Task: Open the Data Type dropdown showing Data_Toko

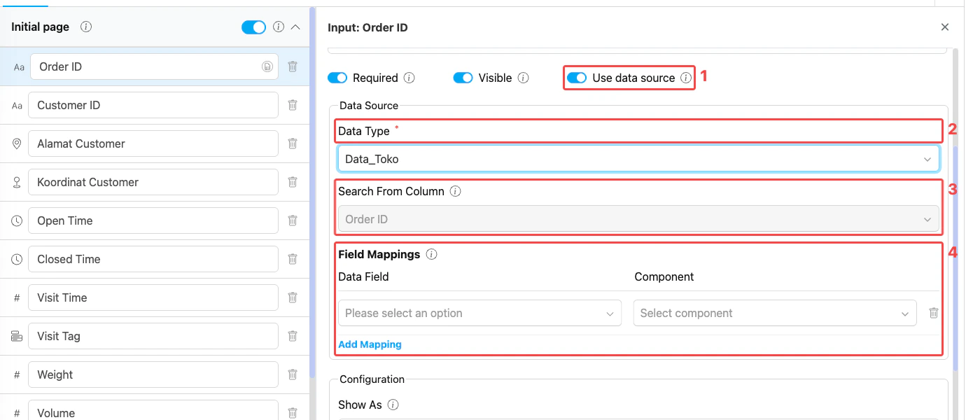Action: click(x=638, y=159)
